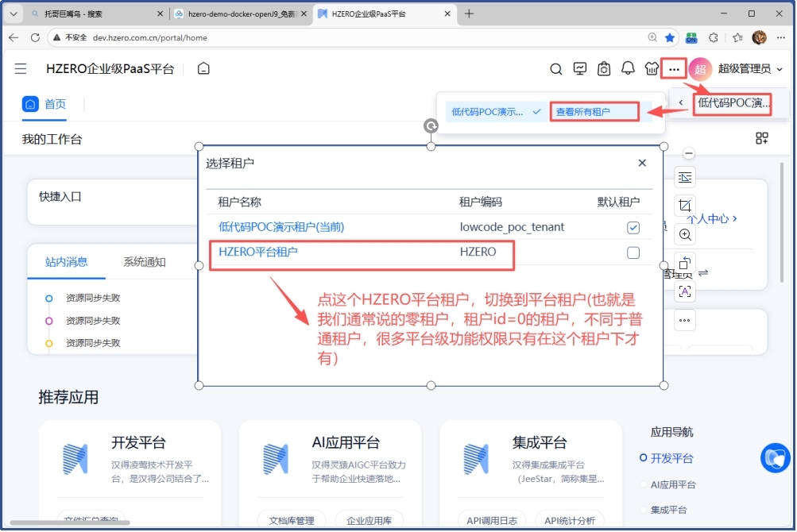Toggle the hamburger side menu

(x=21, y=69)
